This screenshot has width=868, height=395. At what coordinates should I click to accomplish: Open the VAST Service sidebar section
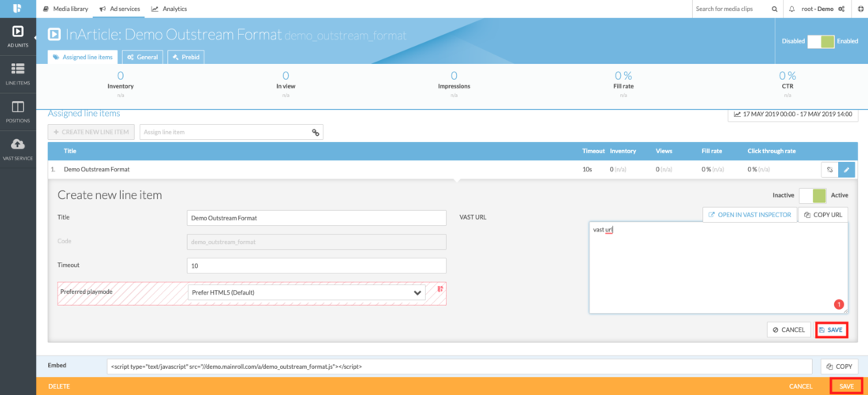17,149
